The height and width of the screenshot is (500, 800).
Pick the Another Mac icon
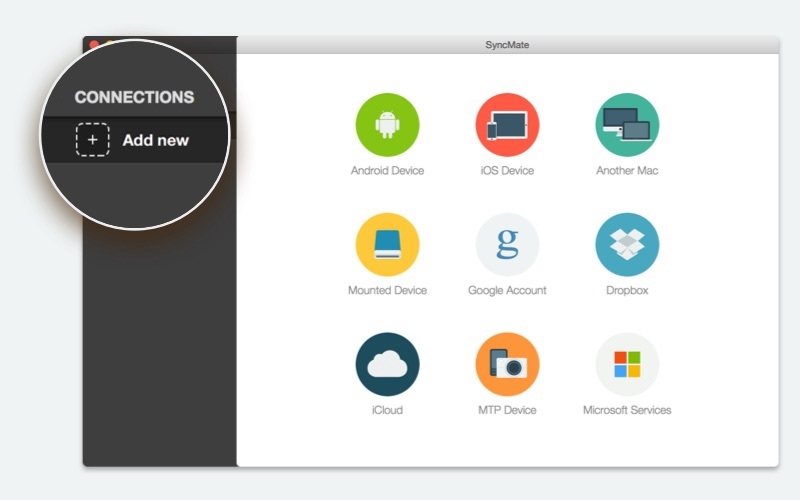click(627, 124)
